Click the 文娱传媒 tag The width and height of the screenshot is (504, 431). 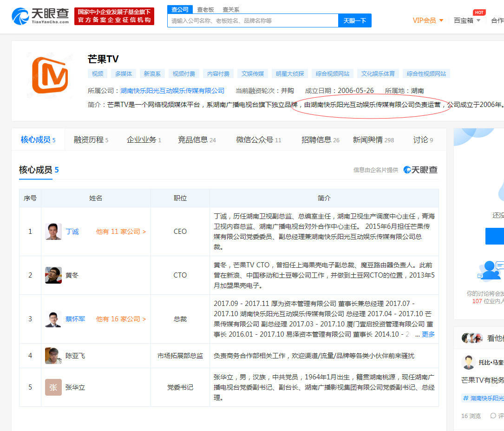253,73
